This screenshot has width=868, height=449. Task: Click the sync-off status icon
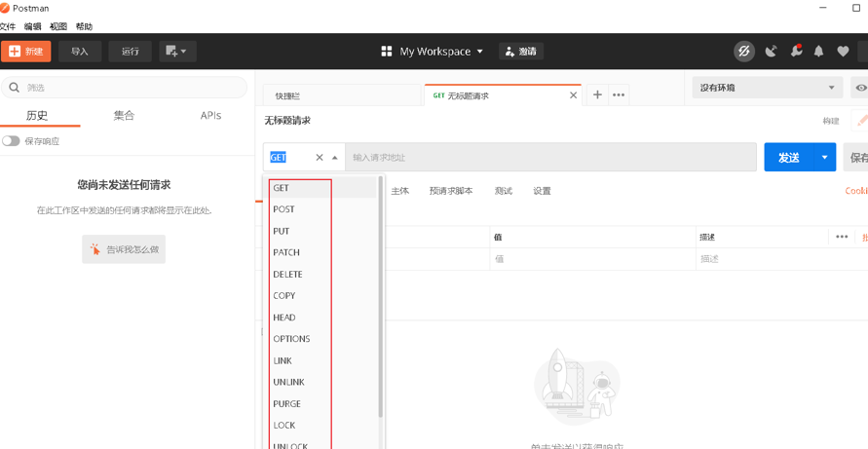(744, 52)
